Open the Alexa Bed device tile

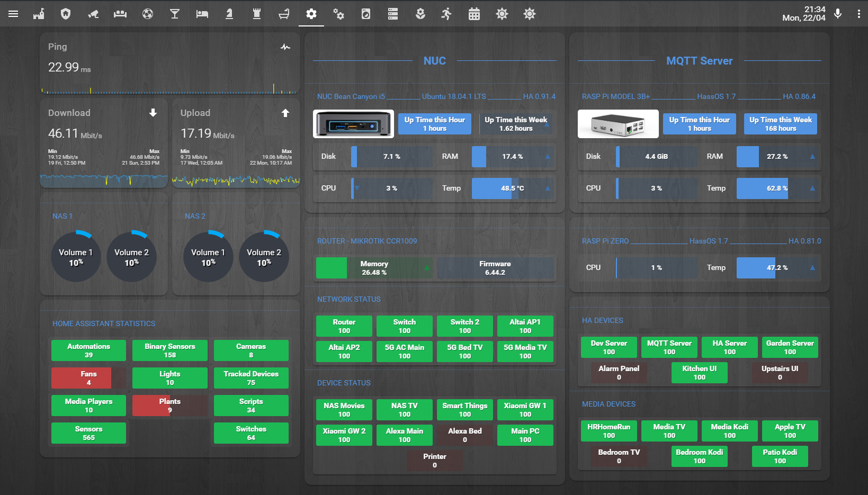click(x=465, y=435)
